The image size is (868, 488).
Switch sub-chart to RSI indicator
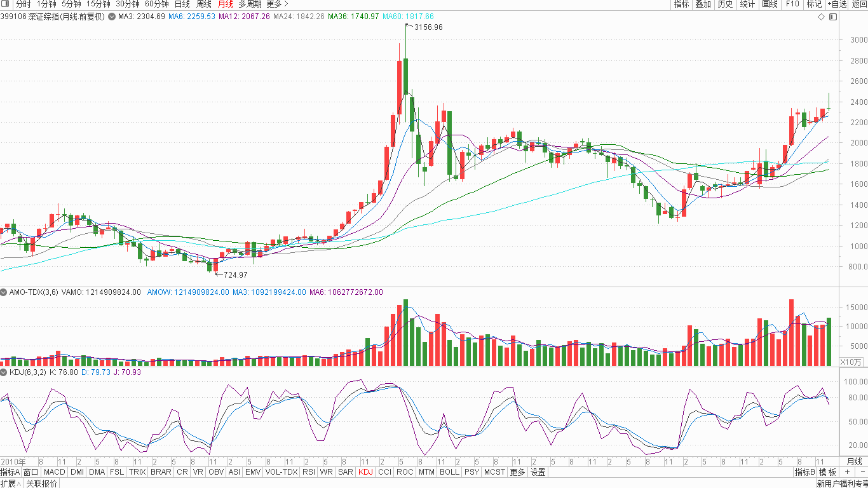tap(309, 472)
